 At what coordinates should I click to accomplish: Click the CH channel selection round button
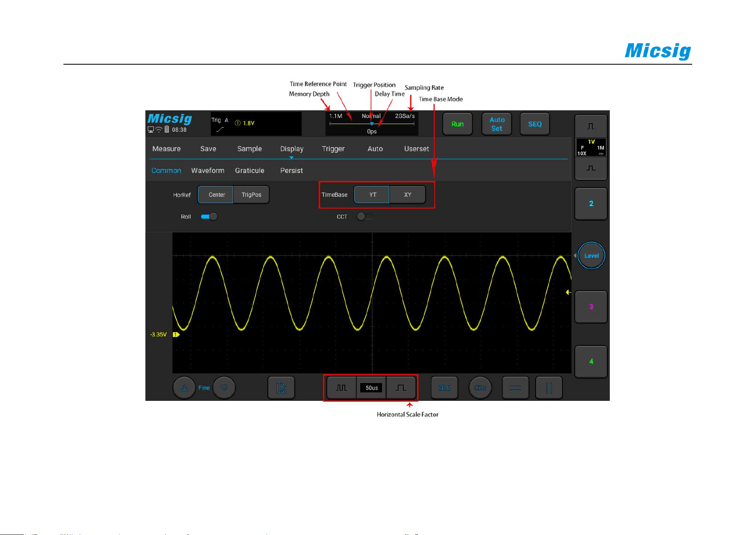point(480,388)
